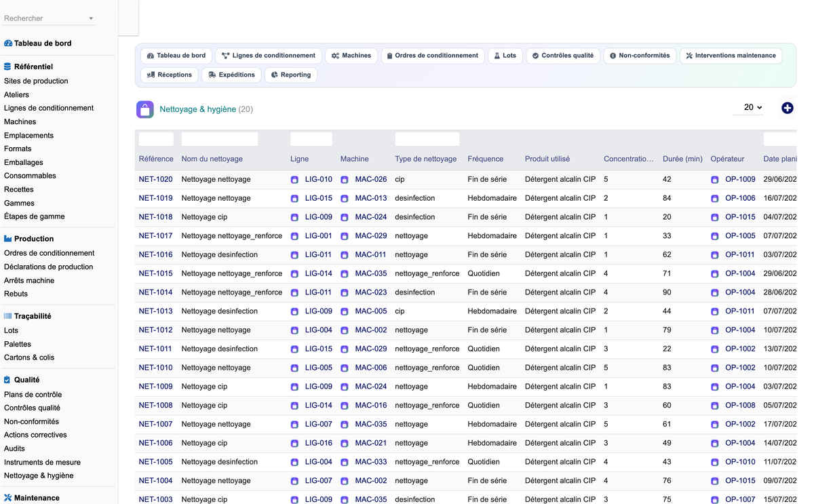
Task: Go to Instruments de mesure in the sidebar
Action: click(x=42, y=463)
